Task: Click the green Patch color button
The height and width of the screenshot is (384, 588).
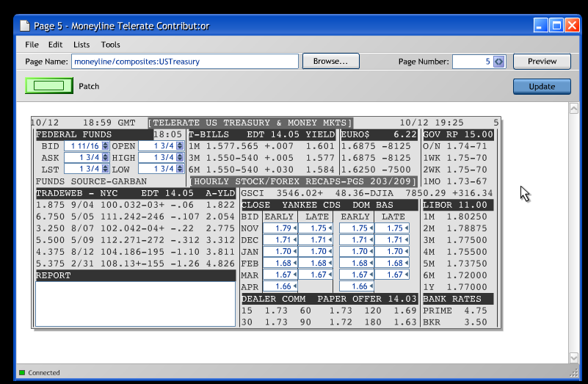Action: tap(49, 86)
